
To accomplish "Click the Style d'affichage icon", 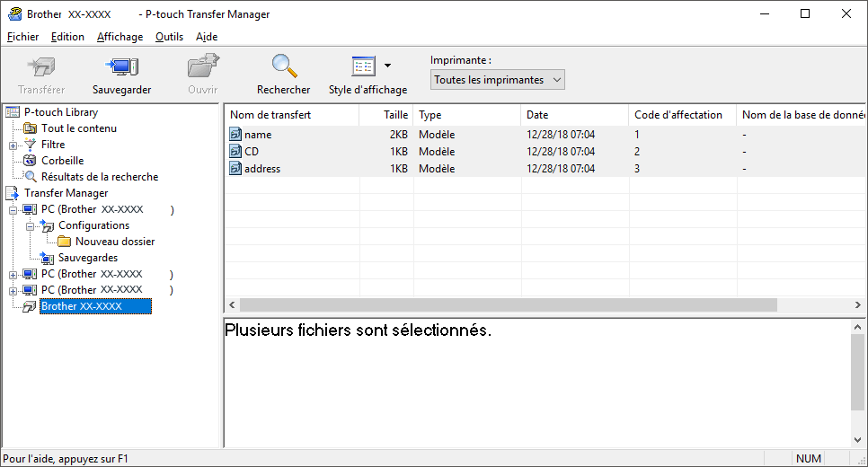I will click(364, 66).
